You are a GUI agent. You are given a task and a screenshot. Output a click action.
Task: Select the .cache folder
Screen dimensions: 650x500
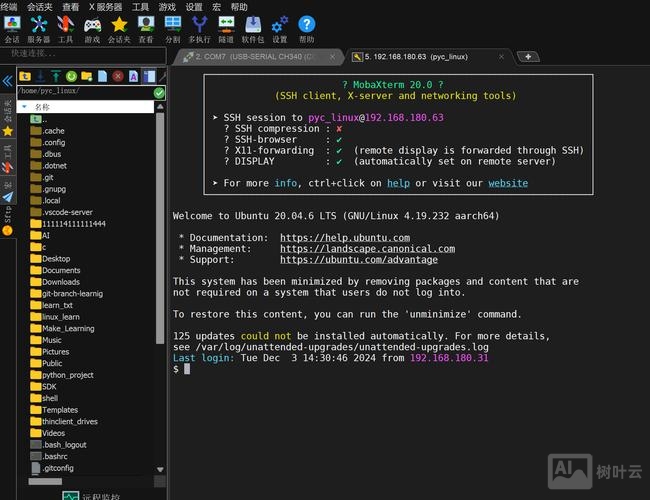(48, 131)
